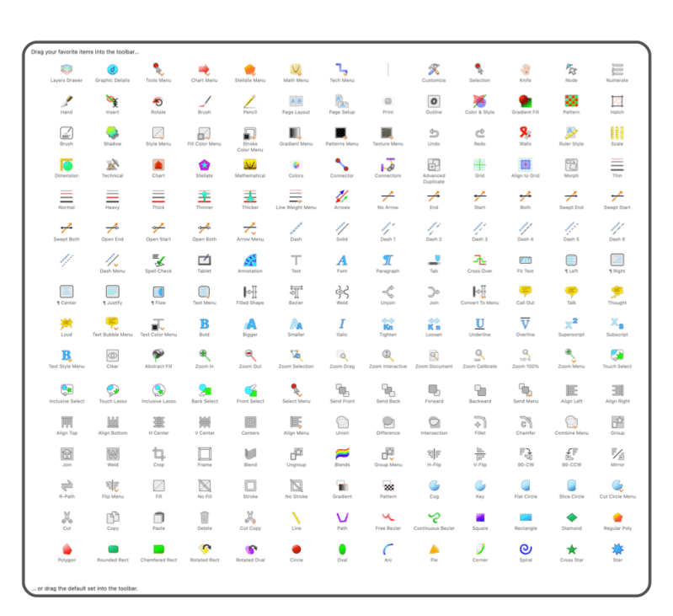673x616 pixels.
Task: Select the Gradient Fill icon
Action: [526, 101]
